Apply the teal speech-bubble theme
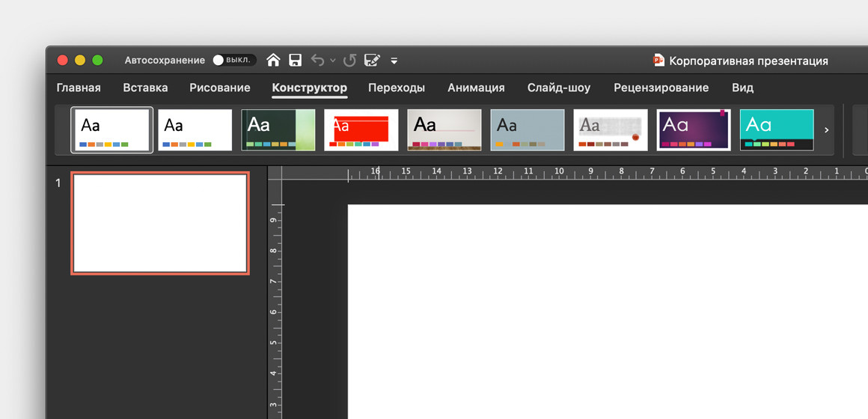Screen dimensions: 868x419 click(x=777, y=130)
